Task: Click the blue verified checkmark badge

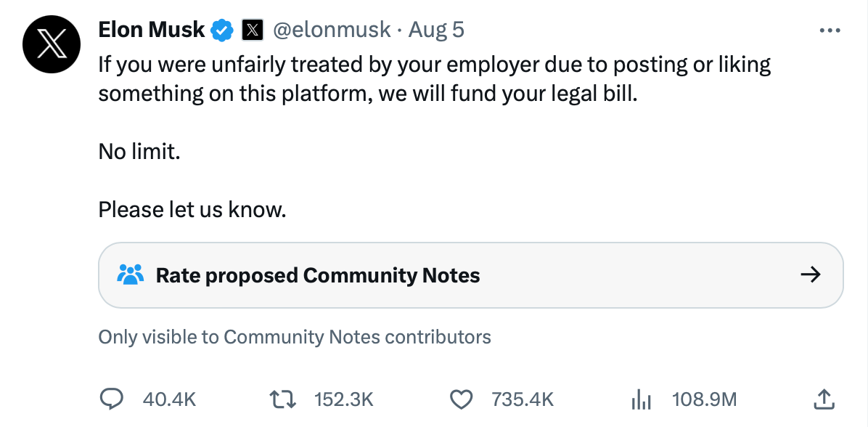Action: point(222,30)
